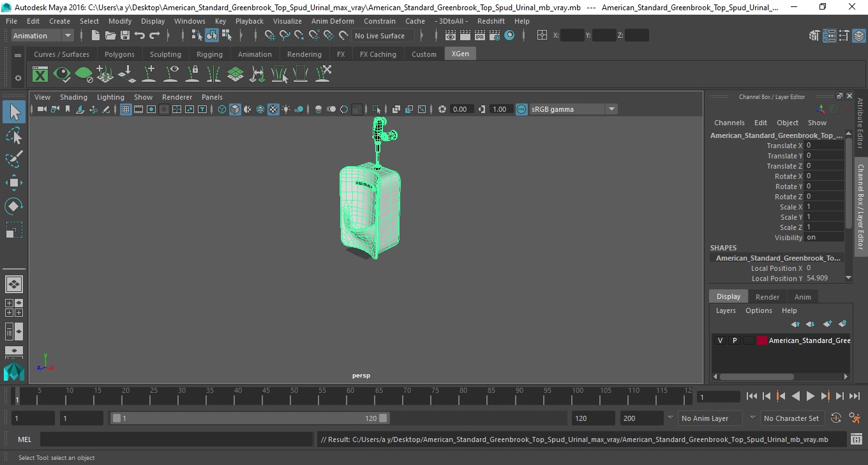Click Translate X value field
This screenshot has width=868, height=465.
pyautogui.click(x=824, y=146)
